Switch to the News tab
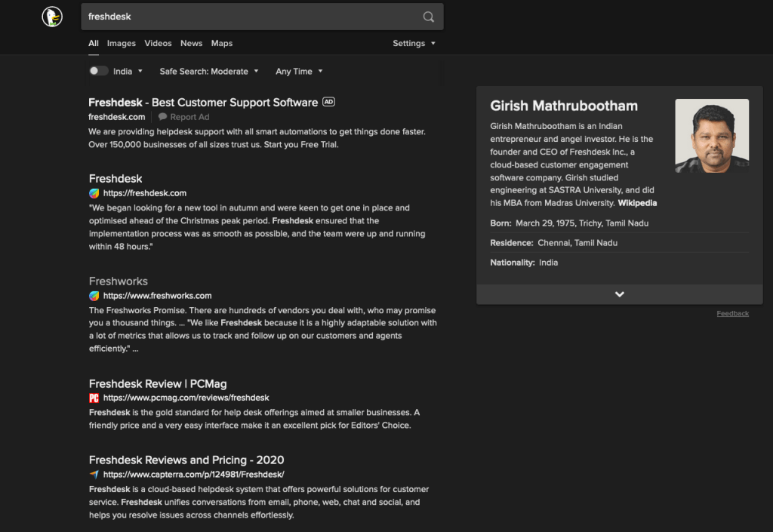 pos(191,44)
